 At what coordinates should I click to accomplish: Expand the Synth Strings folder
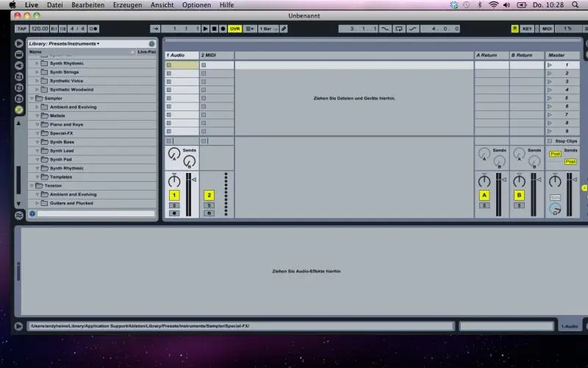pyautogui.click(x=37, y=72)
